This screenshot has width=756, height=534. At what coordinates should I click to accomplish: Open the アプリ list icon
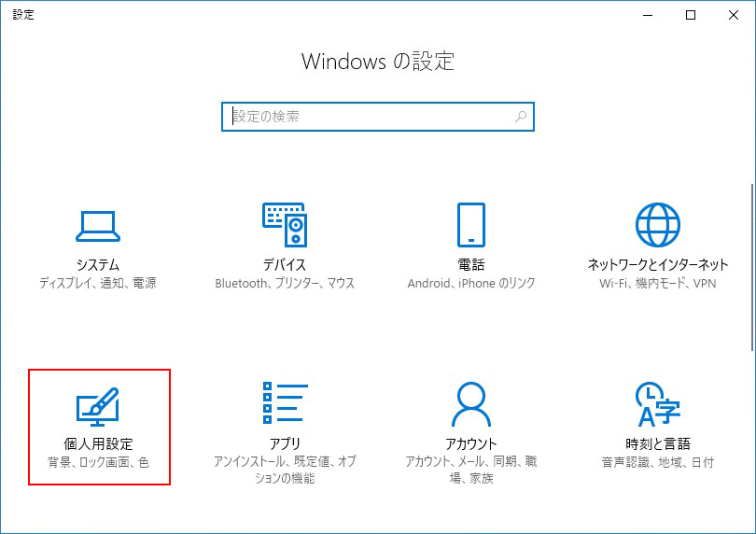pyautogui.click(x=285, y=402)
